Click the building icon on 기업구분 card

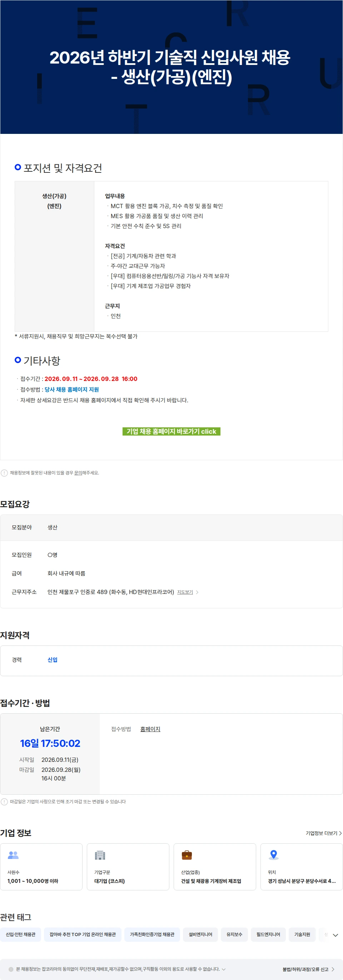click(x=100, y=855)
